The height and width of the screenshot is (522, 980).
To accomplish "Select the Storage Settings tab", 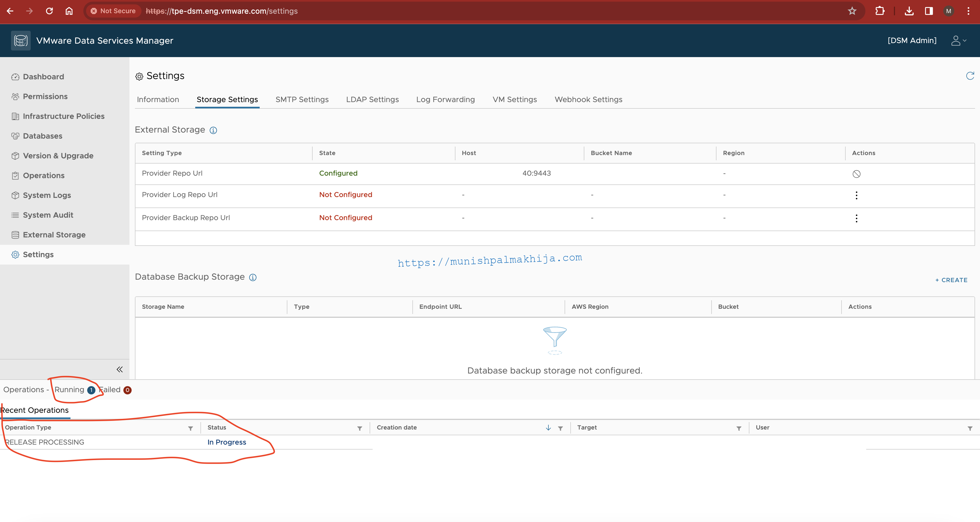I will [227, 99].
